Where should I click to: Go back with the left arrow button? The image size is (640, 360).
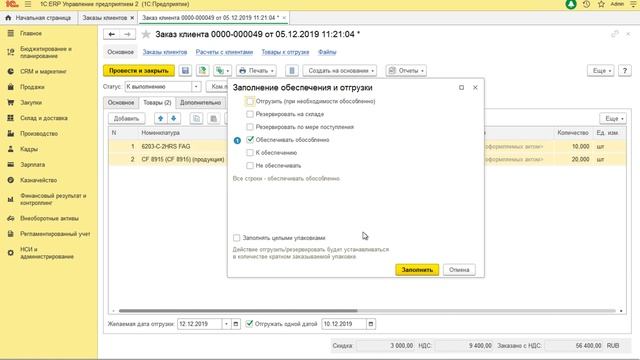[x=111, y=34]
